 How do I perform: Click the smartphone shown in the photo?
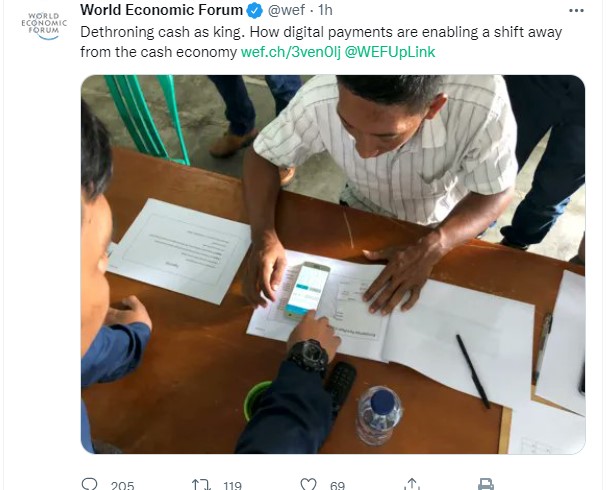click(x=307, y=290)
